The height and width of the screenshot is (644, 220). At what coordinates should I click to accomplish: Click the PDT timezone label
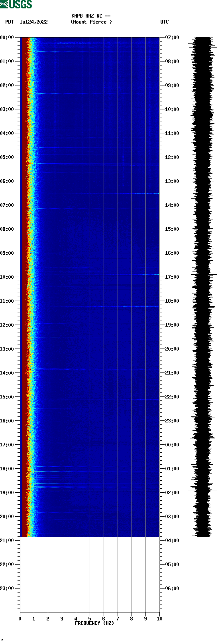click(x=10, y=22)
